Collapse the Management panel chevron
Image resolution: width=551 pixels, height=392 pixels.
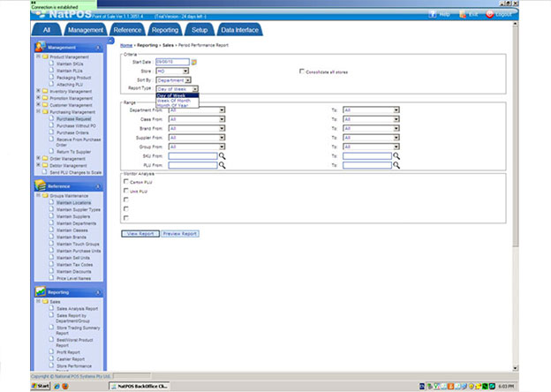98,48
